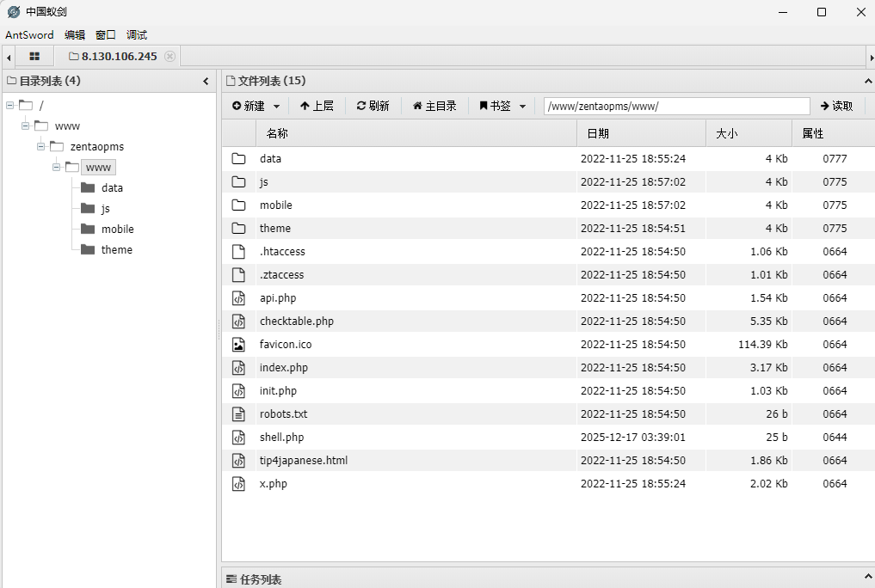Close the 8.130.106.245 tab
This screenshot has height=588, width=875.
169,56
